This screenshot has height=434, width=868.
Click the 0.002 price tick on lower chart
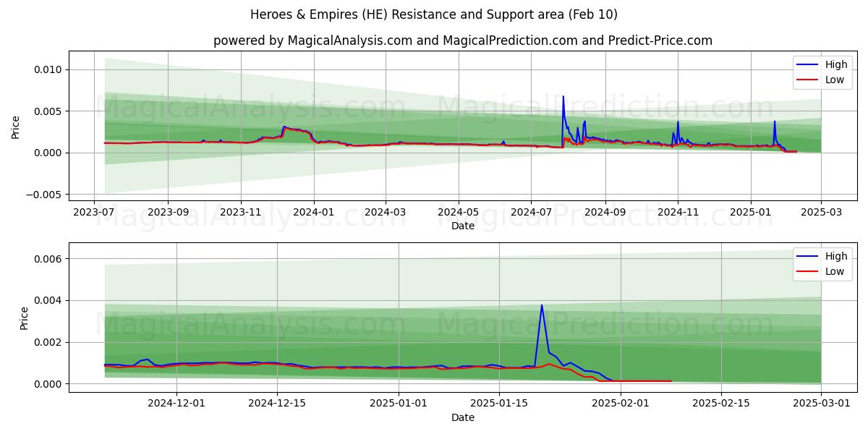click(x=48, y=342)
